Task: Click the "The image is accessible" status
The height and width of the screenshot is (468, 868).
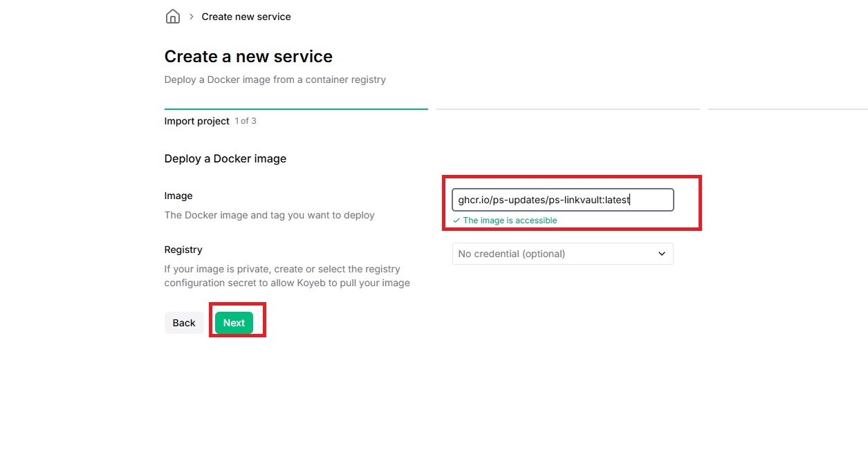Action: click(x=505, y=221)
